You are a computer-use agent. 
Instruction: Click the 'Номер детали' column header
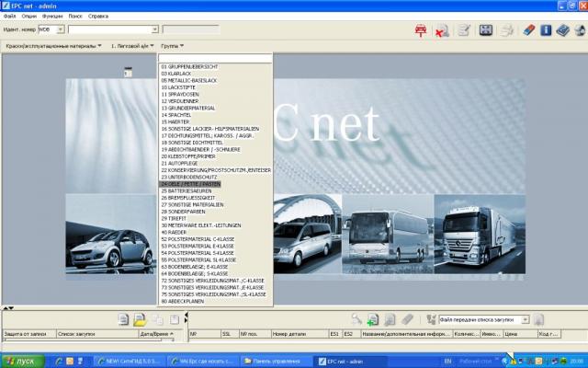300,333
